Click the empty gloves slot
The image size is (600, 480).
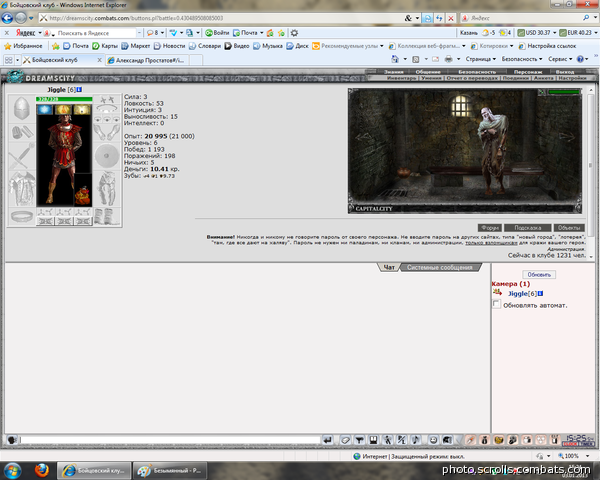click(x=107, y=132)
